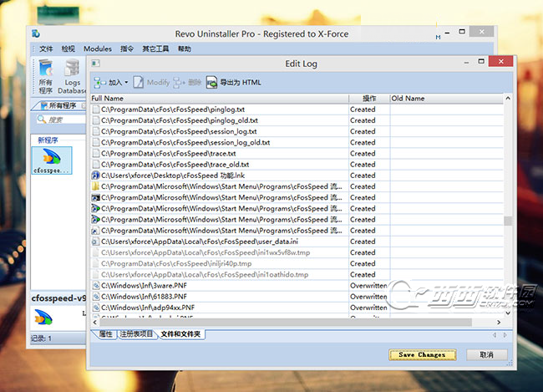Viewport: 543px width, 392px height.
Task: Click the 删除 delete toolbar button
Action: coord(187,83)
